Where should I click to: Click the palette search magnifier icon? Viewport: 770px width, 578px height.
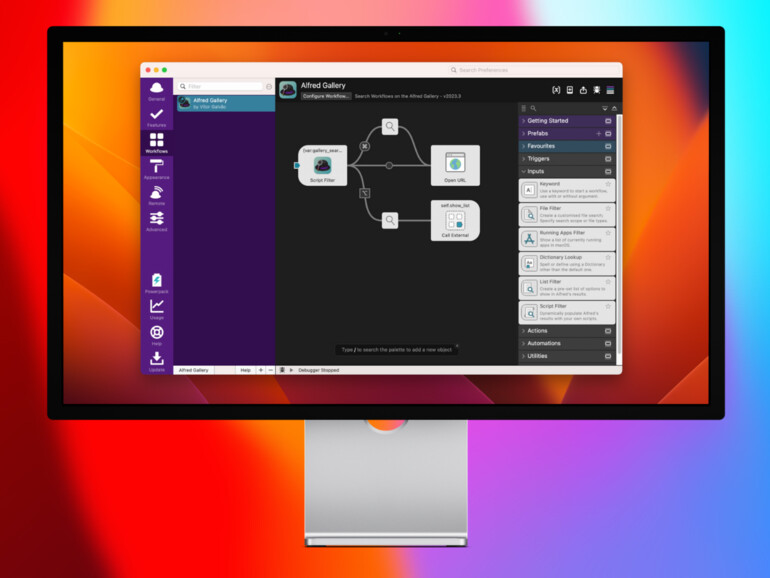(x=533, y=108)
